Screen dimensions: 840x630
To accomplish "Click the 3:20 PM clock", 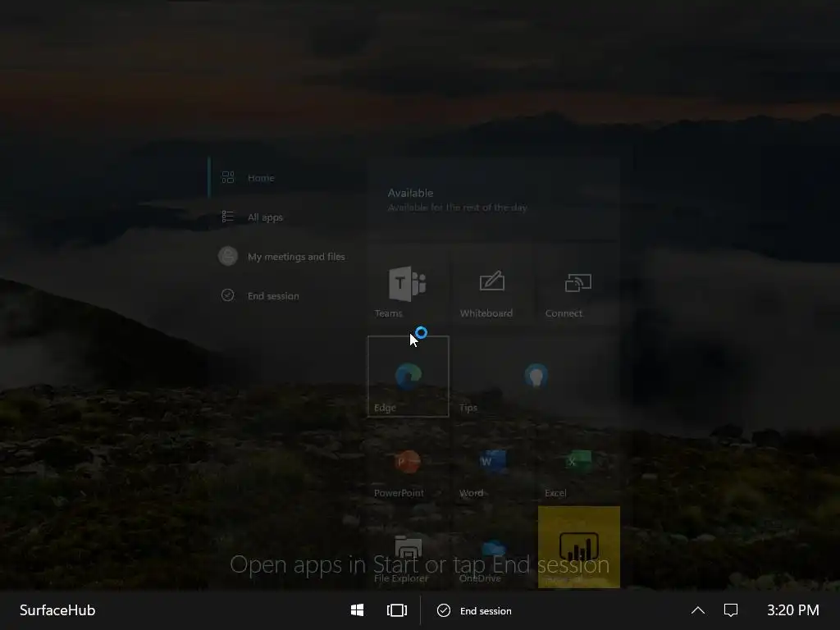I will pyautogui.click(x=793, y=610).
